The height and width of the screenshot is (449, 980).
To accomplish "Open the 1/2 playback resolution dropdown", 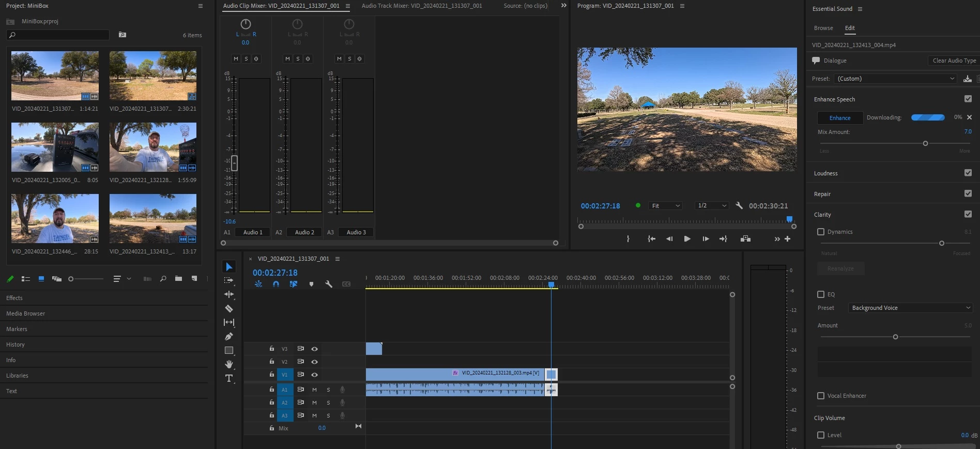I will coord(712,205).
